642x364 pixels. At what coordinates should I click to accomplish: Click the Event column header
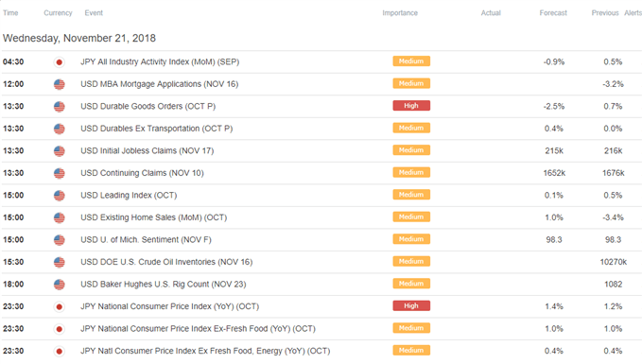(94, 13)
